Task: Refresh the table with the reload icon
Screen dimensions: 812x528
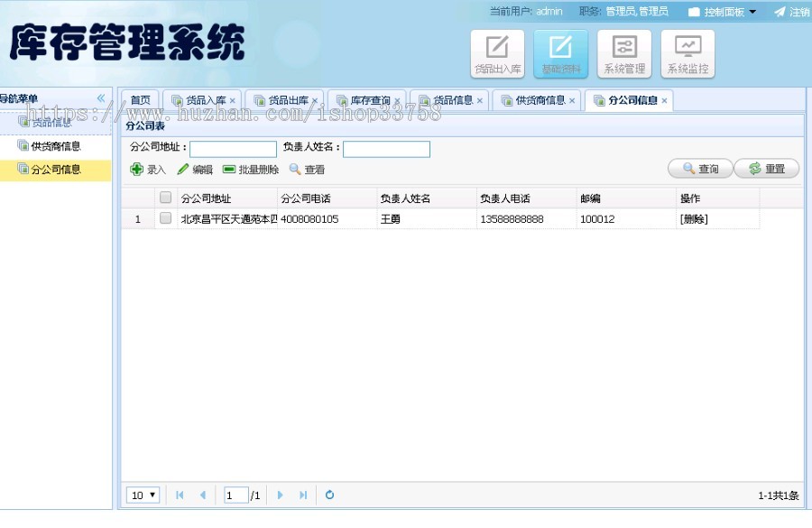Action: (328, 495)
